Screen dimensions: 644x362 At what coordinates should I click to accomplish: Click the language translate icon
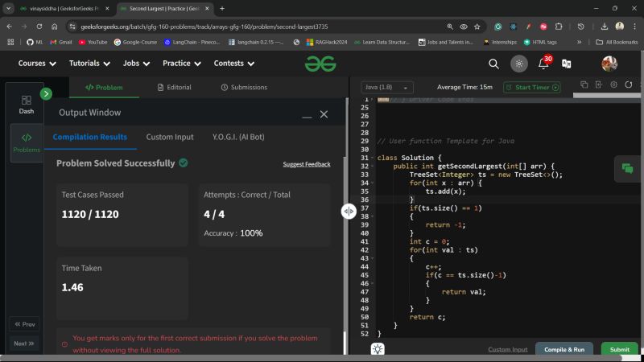point(567,64)
